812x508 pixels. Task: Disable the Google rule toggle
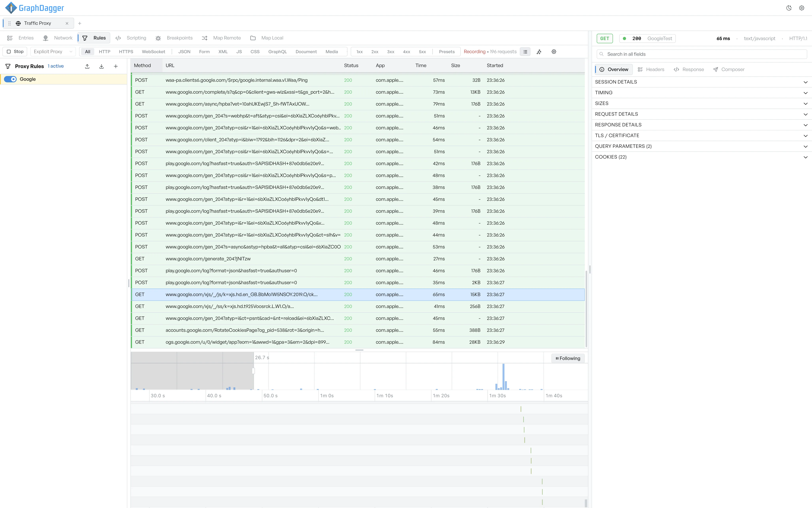point(10,79)
